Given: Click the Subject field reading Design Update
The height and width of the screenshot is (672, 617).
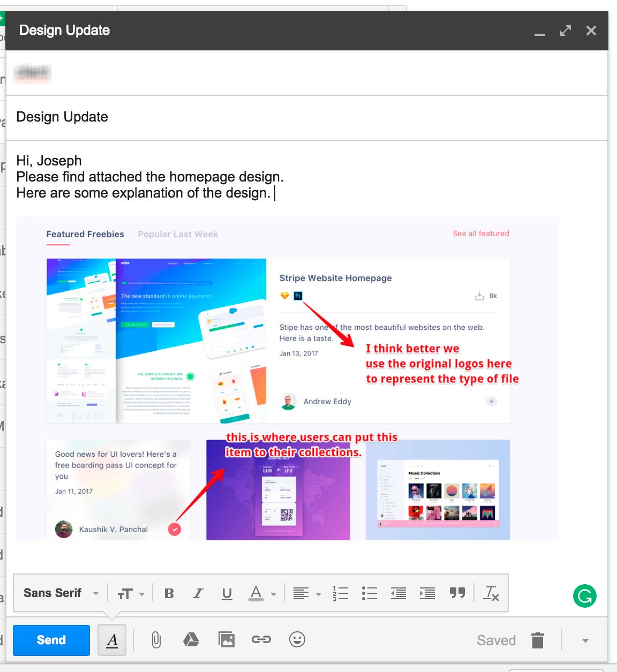Looking at the screenshot, I should pos(306,117).
